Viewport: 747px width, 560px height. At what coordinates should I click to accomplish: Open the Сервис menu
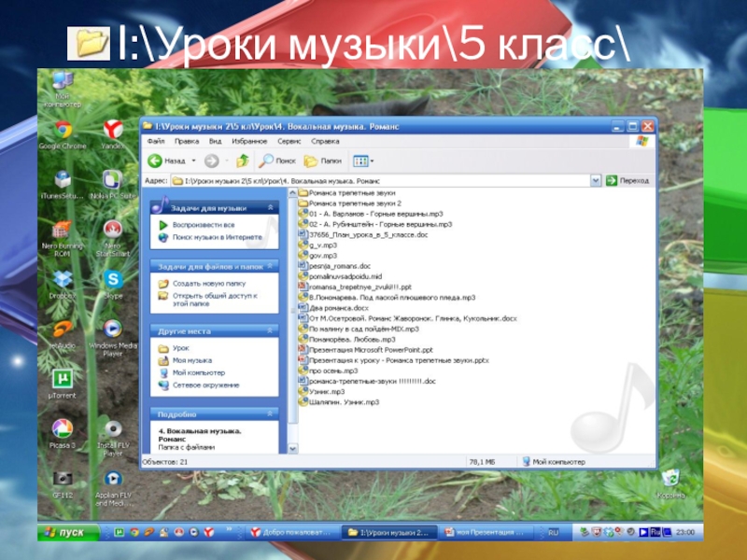(289, 141)
